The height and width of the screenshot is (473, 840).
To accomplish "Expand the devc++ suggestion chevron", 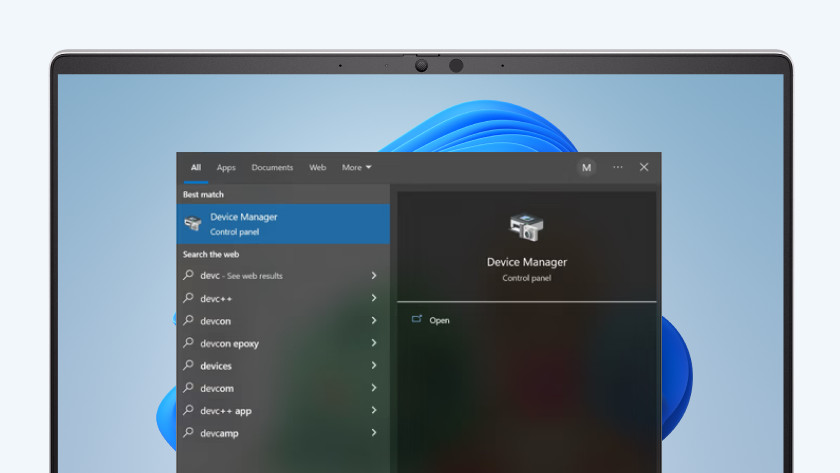I will coord(374,298).
